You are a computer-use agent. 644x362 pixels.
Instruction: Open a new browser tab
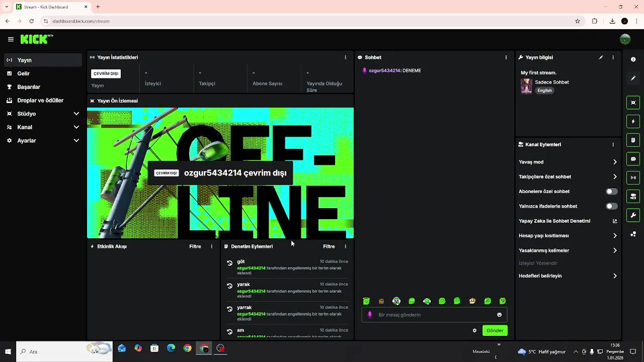(98, 7)
